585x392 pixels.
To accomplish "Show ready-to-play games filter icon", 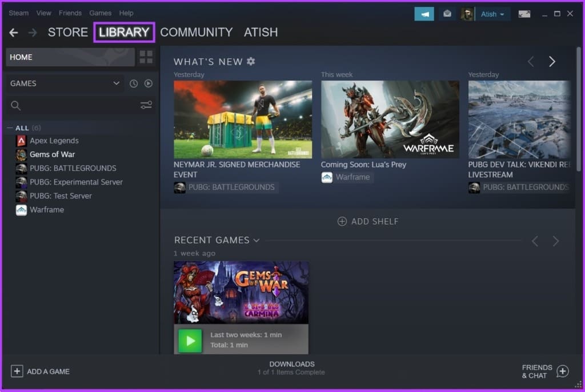I will [149, 83].
